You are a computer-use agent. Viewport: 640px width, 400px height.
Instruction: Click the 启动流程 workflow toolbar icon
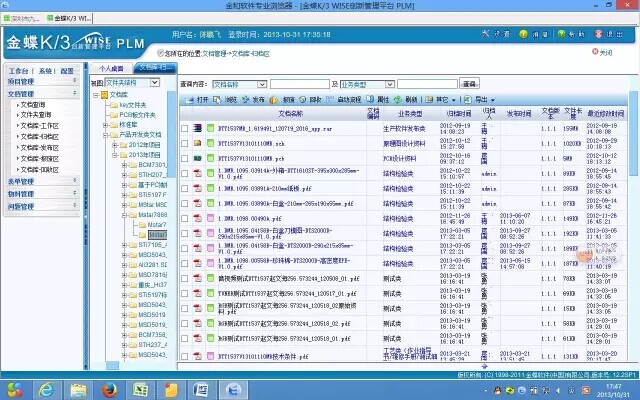point(330,100)
